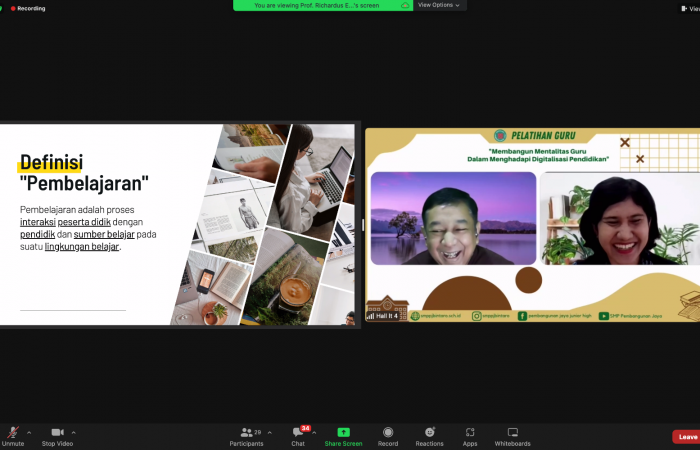
Task: Click the green cloud icon on banner
Action: click(405, 5)
